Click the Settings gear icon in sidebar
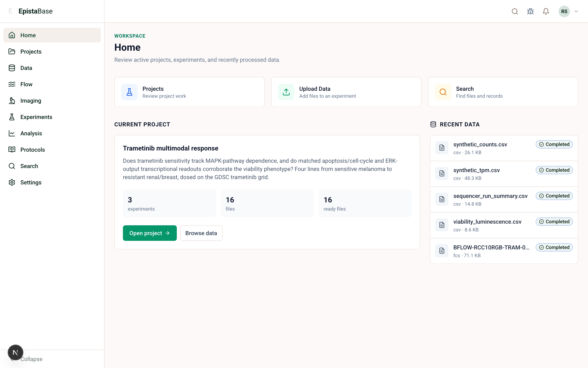 coord(12,182)
